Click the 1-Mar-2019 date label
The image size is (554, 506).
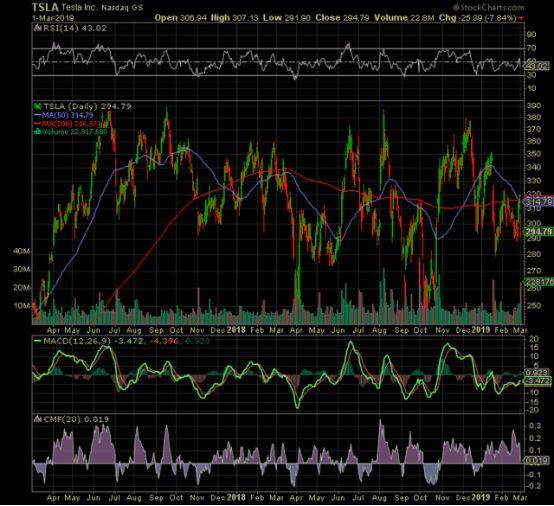tap(53, 18)
